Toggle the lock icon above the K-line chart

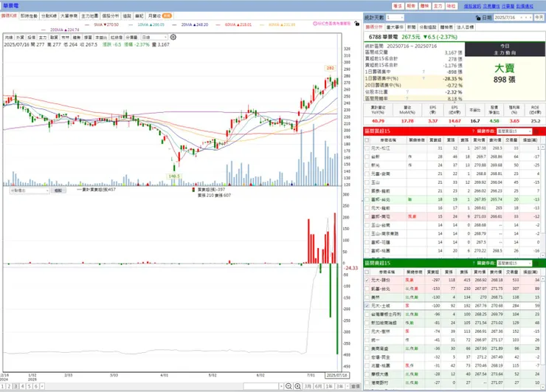click(x=356, y=24)
